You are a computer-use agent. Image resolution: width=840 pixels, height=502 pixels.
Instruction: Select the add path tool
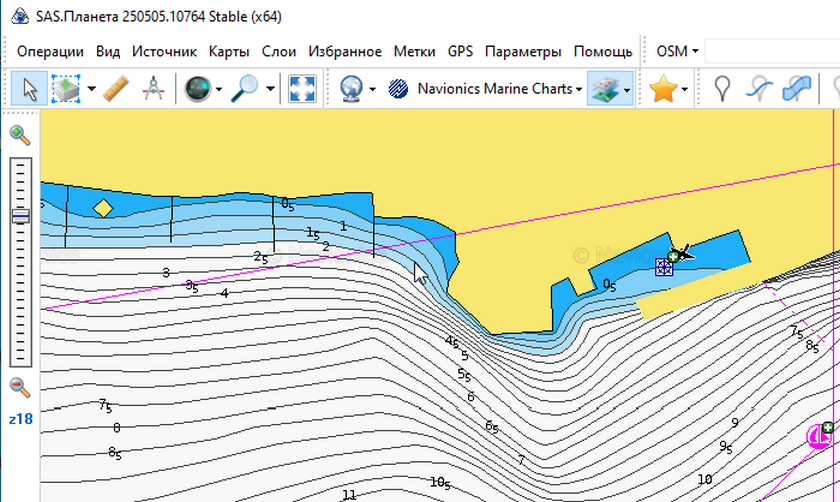coord(760,89)
